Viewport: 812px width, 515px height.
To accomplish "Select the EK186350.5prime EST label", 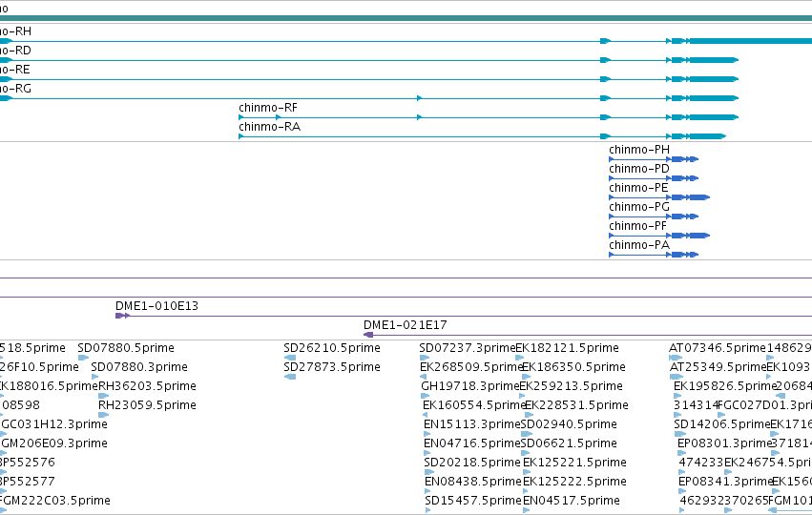I will coord(573,367).
